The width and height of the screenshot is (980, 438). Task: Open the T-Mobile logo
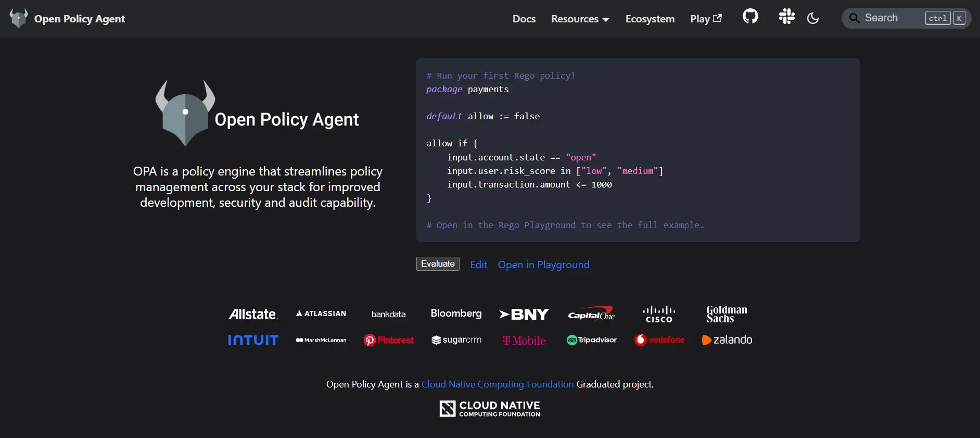[524, 341]
